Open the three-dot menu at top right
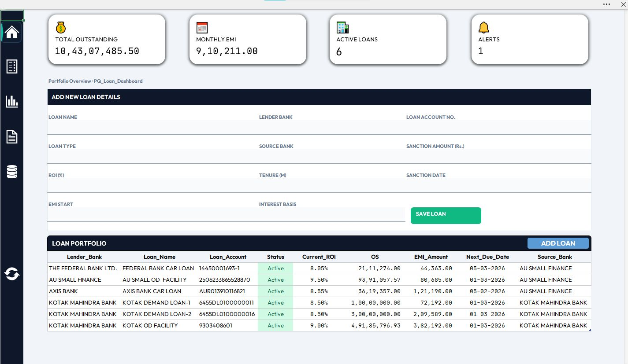 click(606, 4)
